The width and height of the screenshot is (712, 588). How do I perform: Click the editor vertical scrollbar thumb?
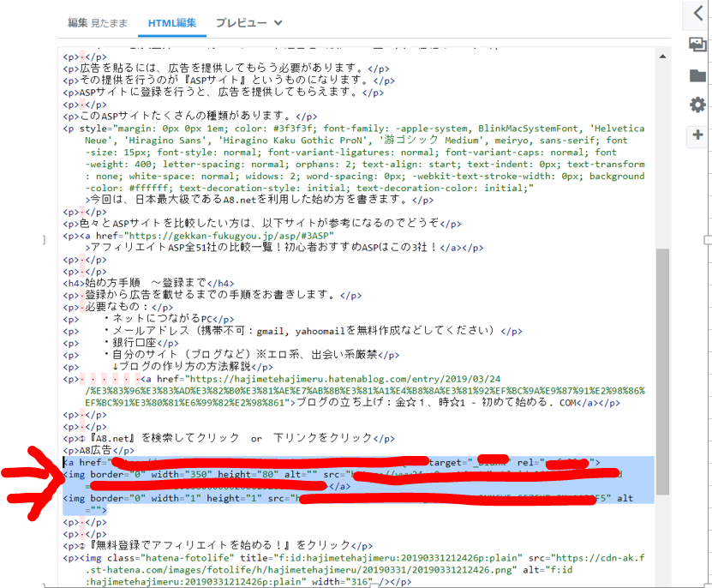(x=662, y=371)
